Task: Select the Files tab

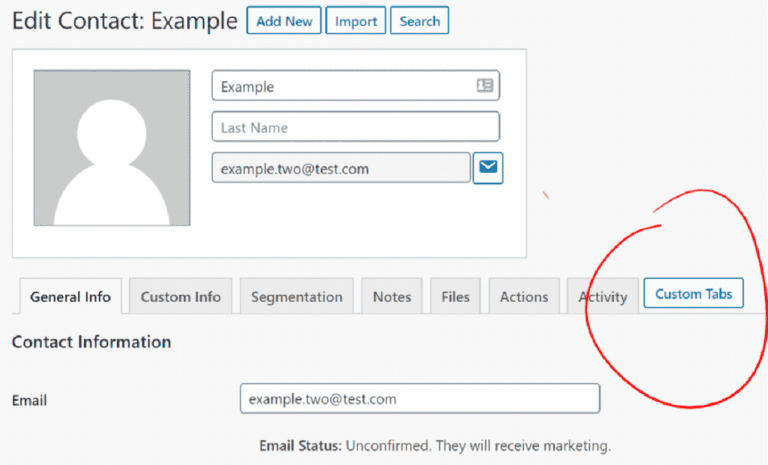Action: click(456, 296)
